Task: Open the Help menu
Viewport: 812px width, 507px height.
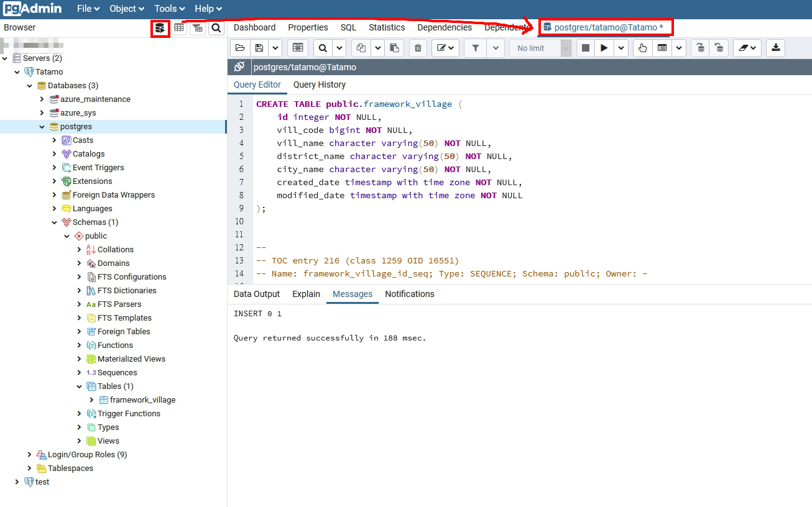Action: coord(208,9)
